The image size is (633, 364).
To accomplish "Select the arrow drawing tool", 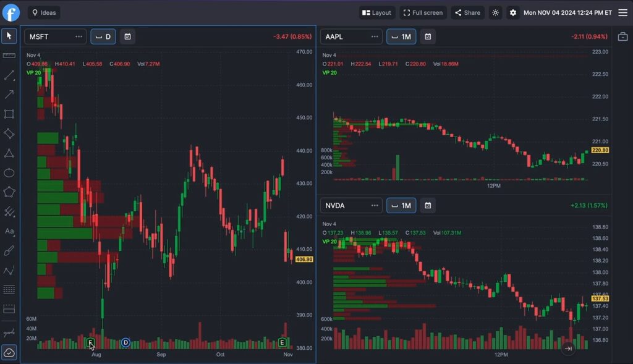I will [9, 95].
